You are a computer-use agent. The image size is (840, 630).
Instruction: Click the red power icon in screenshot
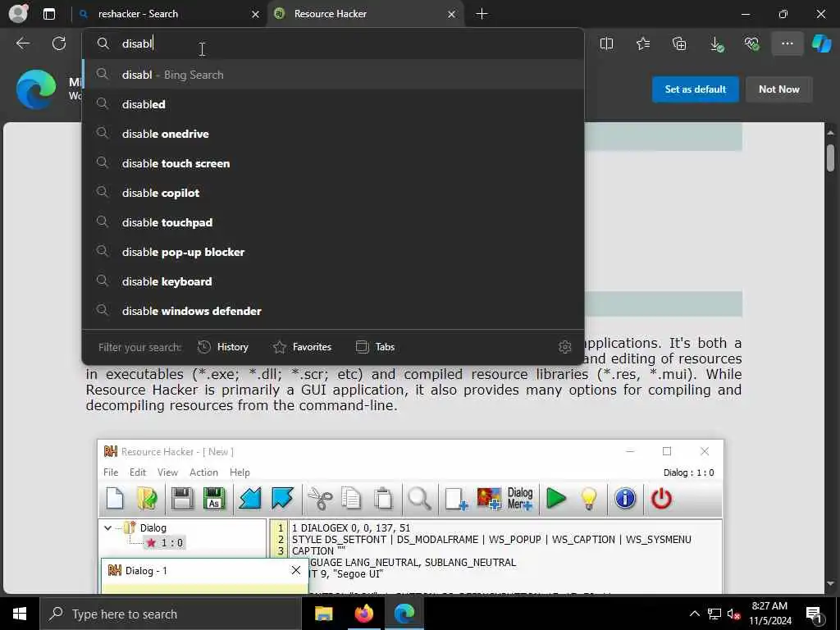[661, 499]
